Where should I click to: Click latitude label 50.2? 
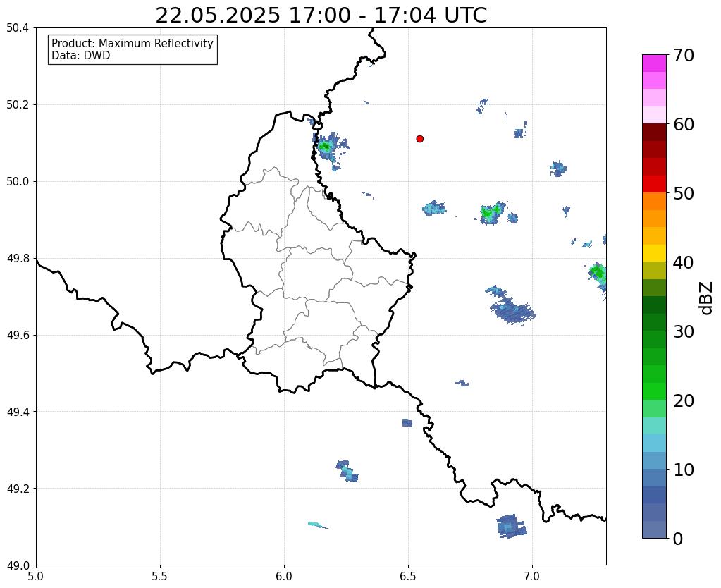tap(18, 104)
